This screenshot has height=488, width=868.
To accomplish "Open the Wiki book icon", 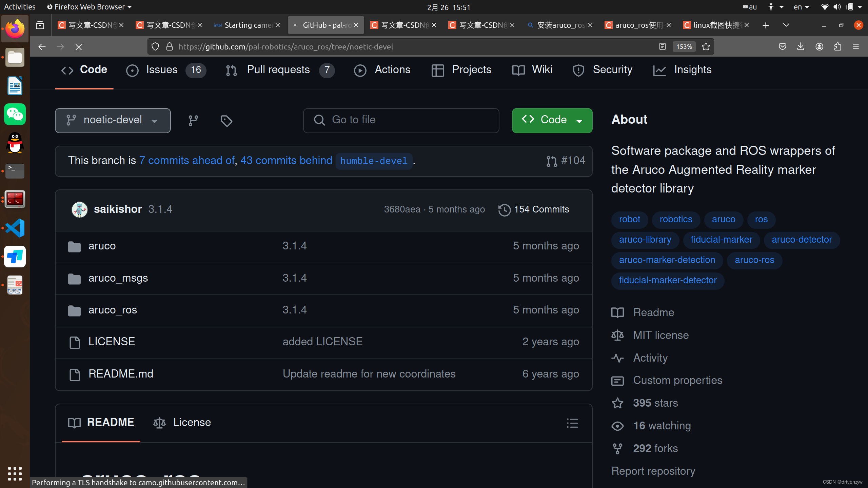I will pos(518,70).
